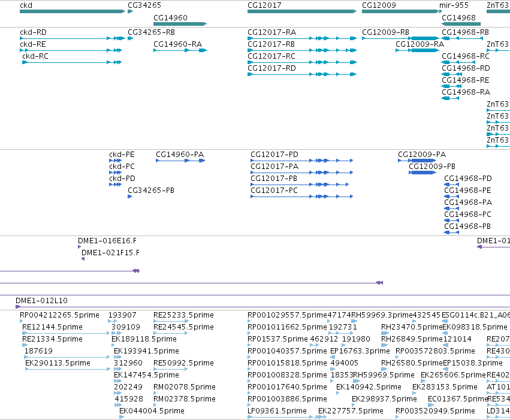
Task: Click transcript CG12009-RA
Action: 420,44
